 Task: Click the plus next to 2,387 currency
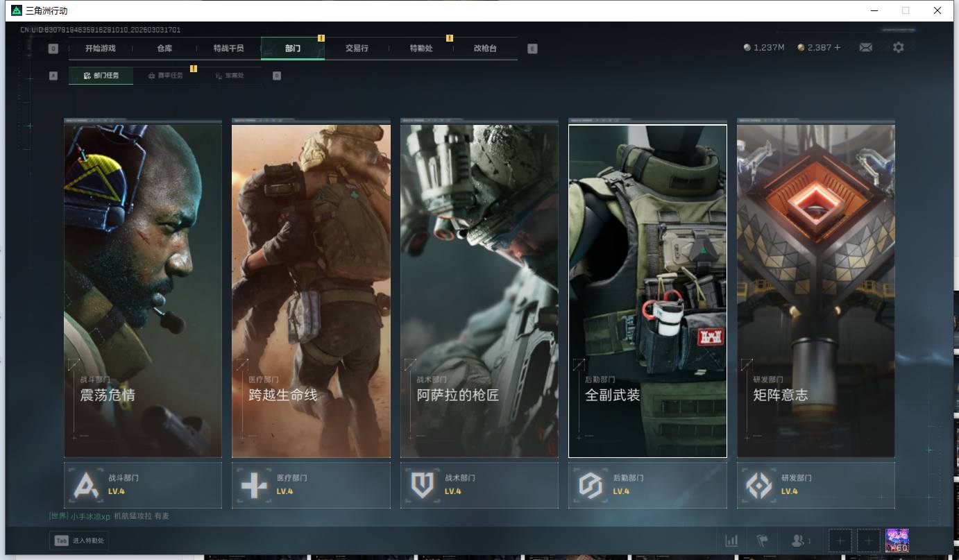pyautogui.click(x=838, y=47)
